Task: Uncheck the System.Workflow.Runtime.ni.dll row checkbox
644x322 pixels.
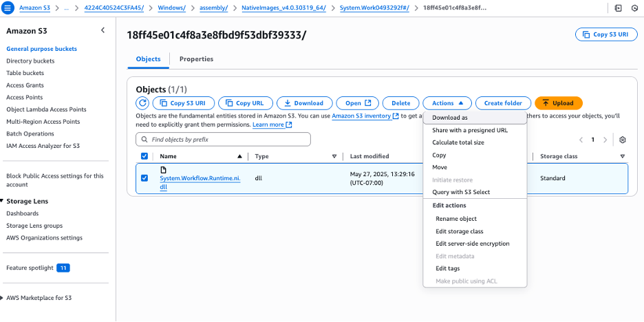Action: tap(144, 178)
